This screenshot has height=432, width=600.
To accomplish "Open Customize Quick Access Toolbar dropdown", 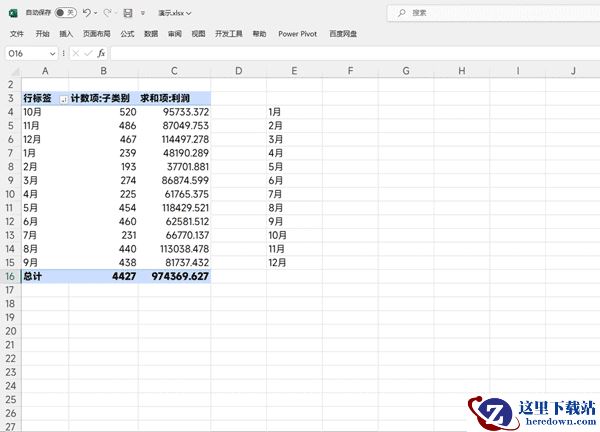I will click(x=142, y=13).
